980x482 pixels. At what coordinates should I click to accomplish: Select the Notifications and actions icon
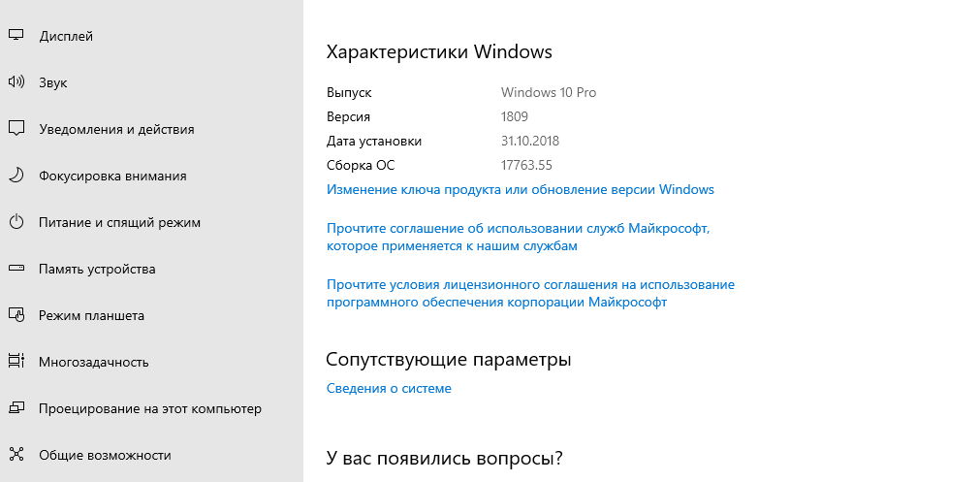click(x=16, y=129)
